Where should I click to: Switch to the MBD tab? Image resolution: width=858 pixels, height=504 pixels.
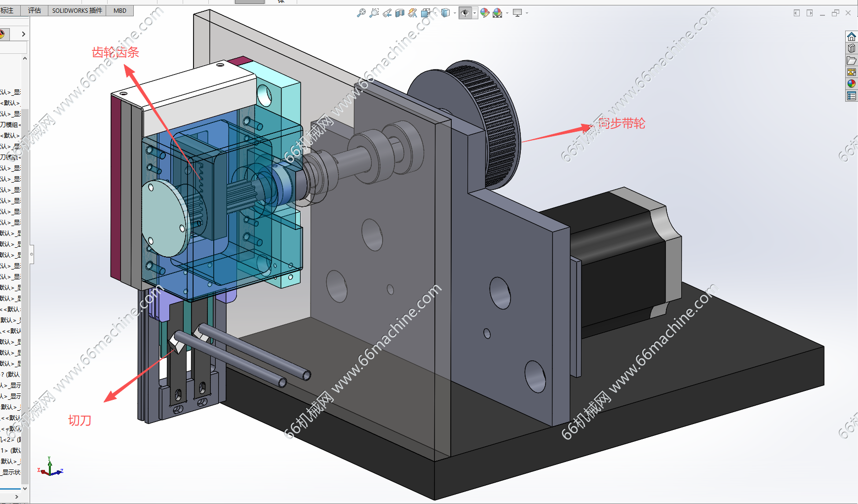point(120,10)
